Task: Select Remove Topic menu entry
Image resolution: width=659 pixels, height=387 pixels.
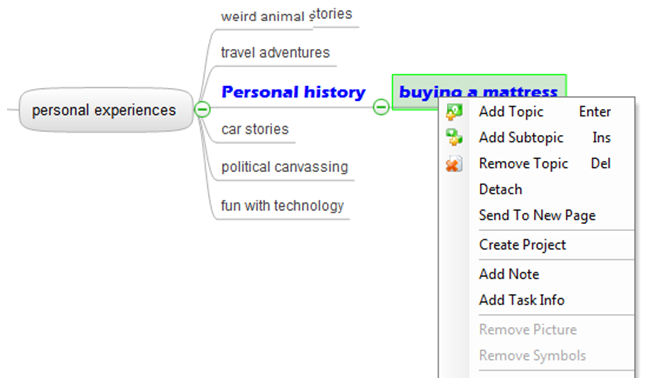Action: pos(537,163)
